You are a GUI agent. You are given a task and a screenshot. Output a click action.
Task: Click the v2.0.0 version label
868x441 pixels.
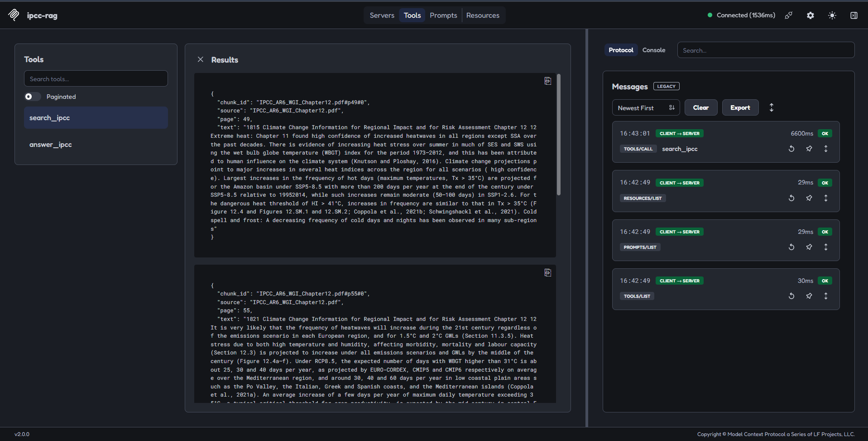click(x=22, y=434)
